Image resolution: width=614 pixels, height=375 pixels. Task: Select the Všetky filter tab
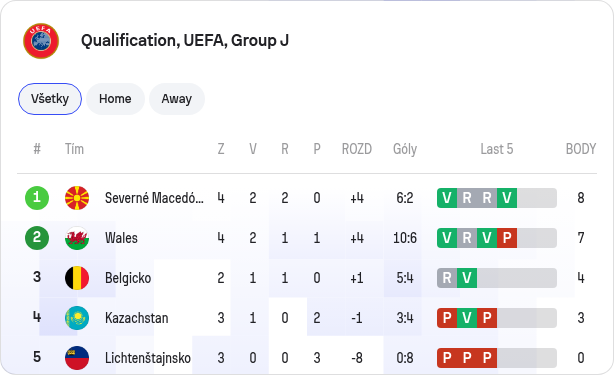click(50, 99)
